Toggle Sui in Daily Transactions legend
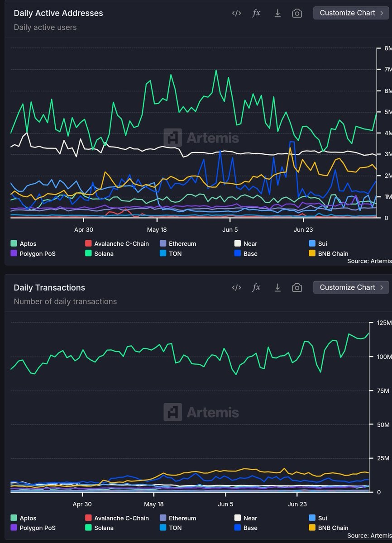The width and height of the screenshot is (392, 543). pyautogui.click(x=318, y=518)
